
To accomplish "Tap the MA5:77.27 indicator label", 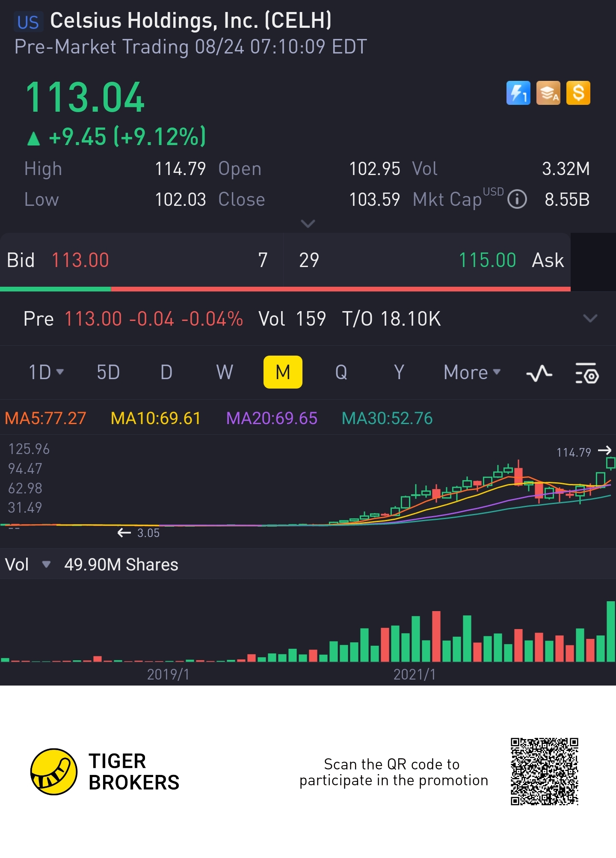I will [x=45, y=418].
